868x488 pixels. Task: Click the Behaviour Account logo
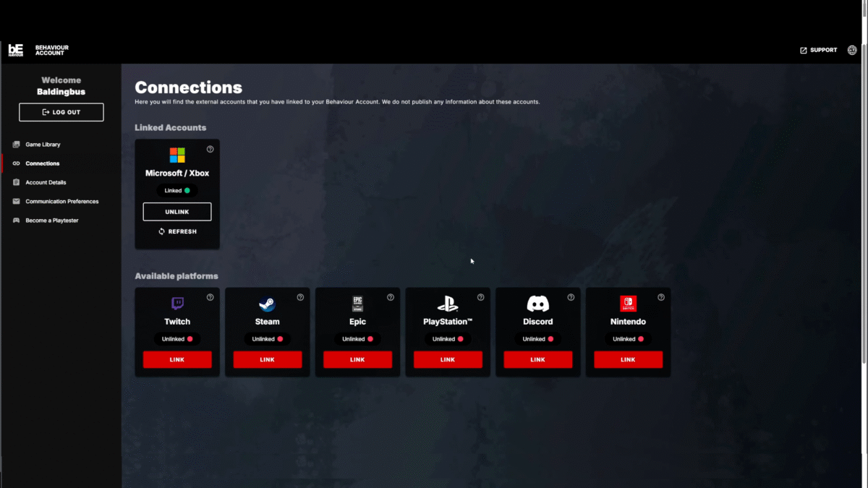click(38, 50)
